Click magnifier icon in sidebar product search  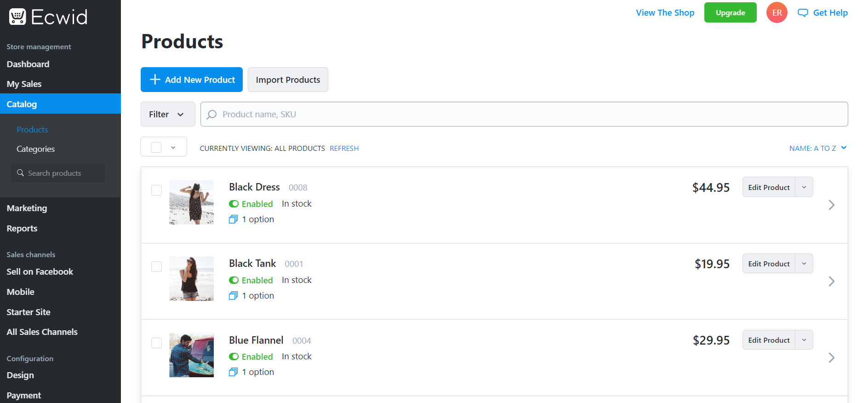pos(21,173)
